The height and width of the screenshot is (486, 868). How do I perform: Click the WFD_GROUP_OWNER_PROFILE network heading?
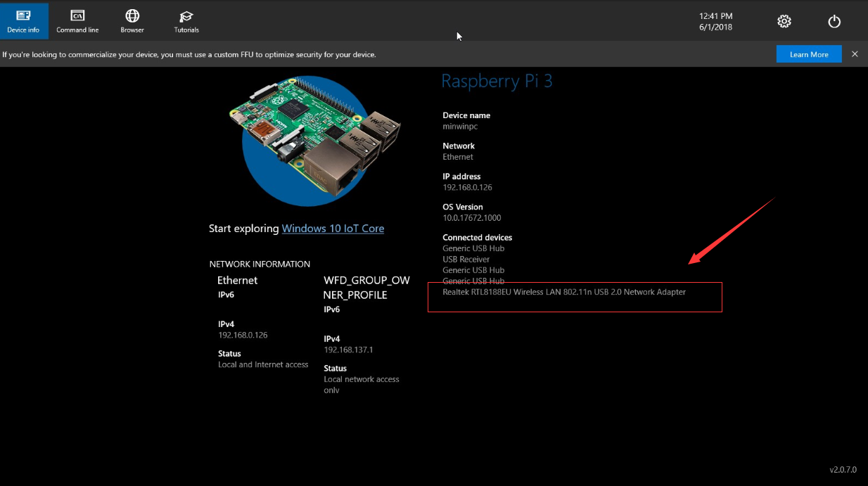pyautogui.click(x=366, y=288)
